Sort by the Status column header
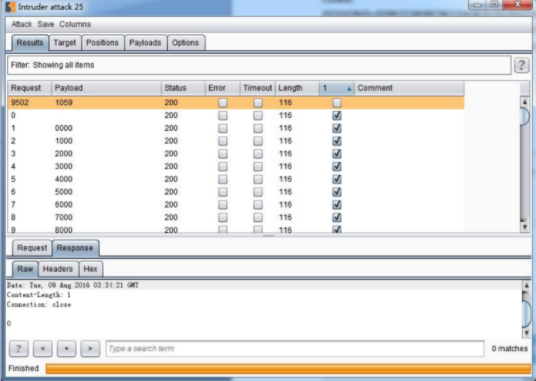 point(183,88)
